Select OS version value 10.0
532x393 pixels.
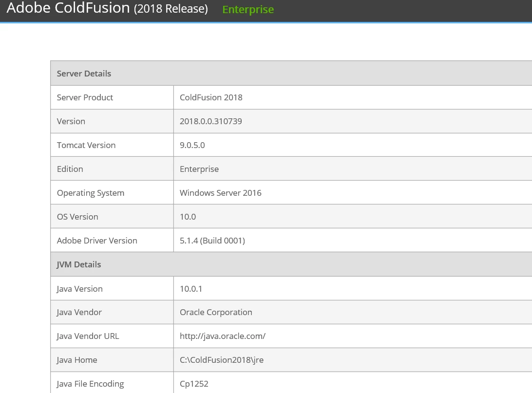pyautogui.click(x=188, y=217)
